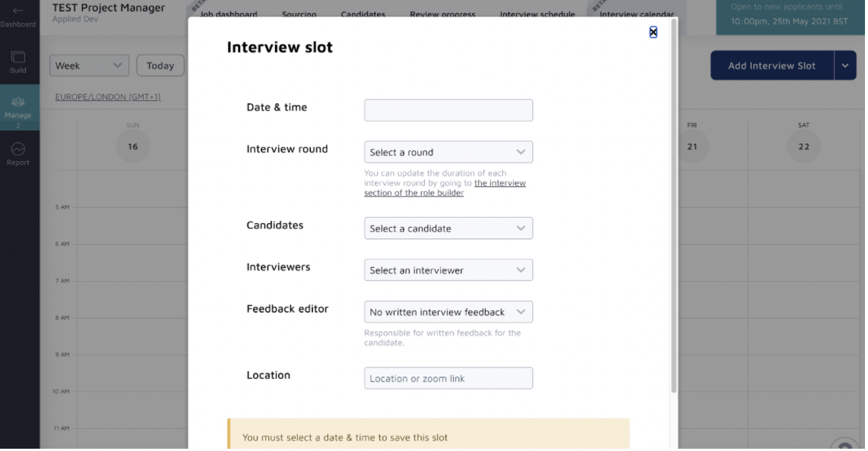Click the Date & time input field

point(448,111)
